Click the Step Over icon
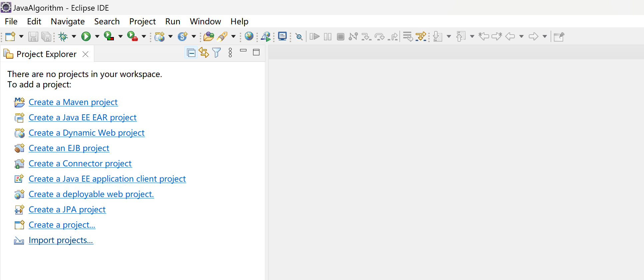The image size is (644, 280). click(x=380, y=36)
